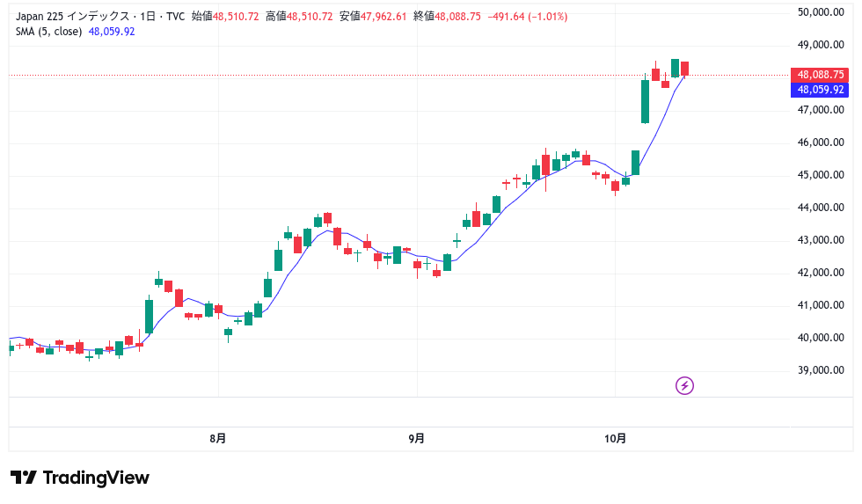The image size is (862, 504).
Task: Click the purple lightning bolt icon
Action: click(684, 385)
